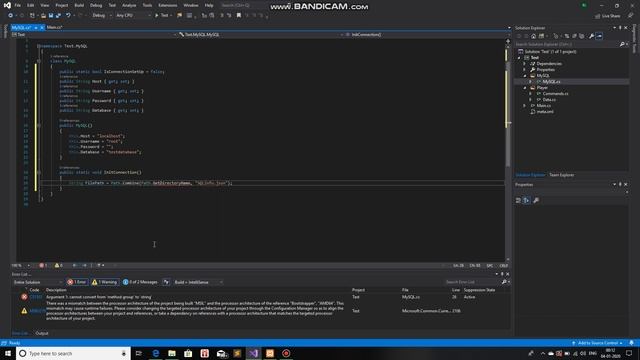Image resolution: width=640 pixels, height=360 pixels.
Task: Switch to the Output tab
Action: (x=42, y=333)
